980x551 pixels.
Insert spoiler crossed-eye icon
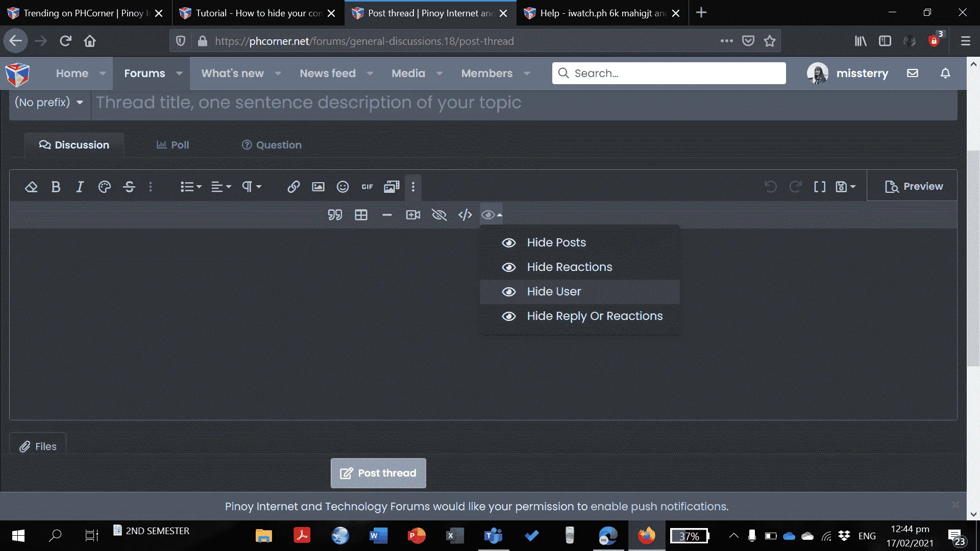coord(439,215)
